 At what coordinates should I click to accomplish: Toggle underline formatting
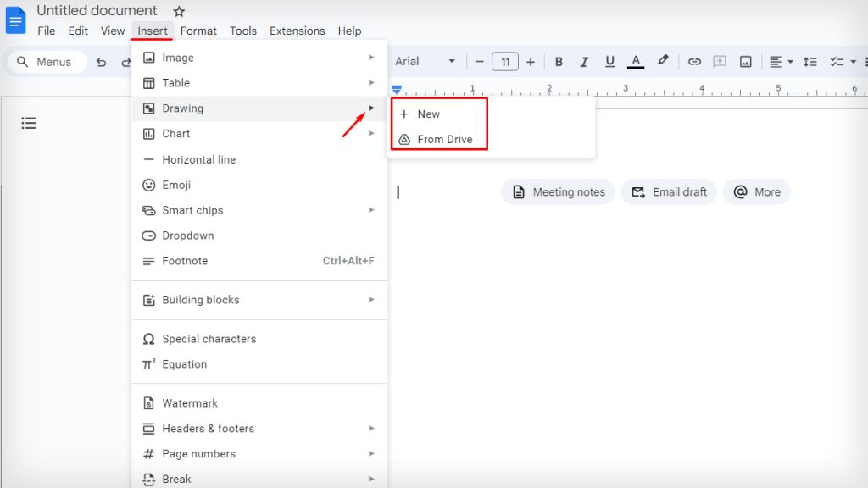[x=609, y=61]
